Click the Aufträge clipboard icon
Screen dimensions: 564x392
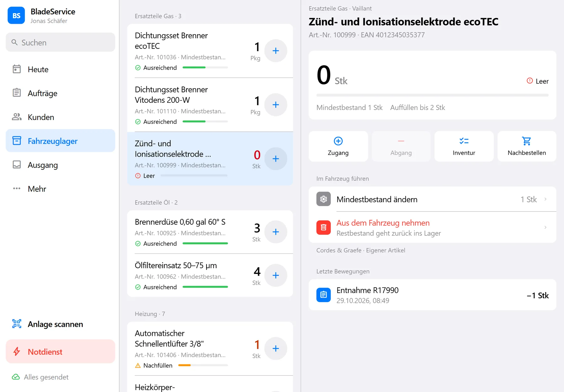[17, 93]
